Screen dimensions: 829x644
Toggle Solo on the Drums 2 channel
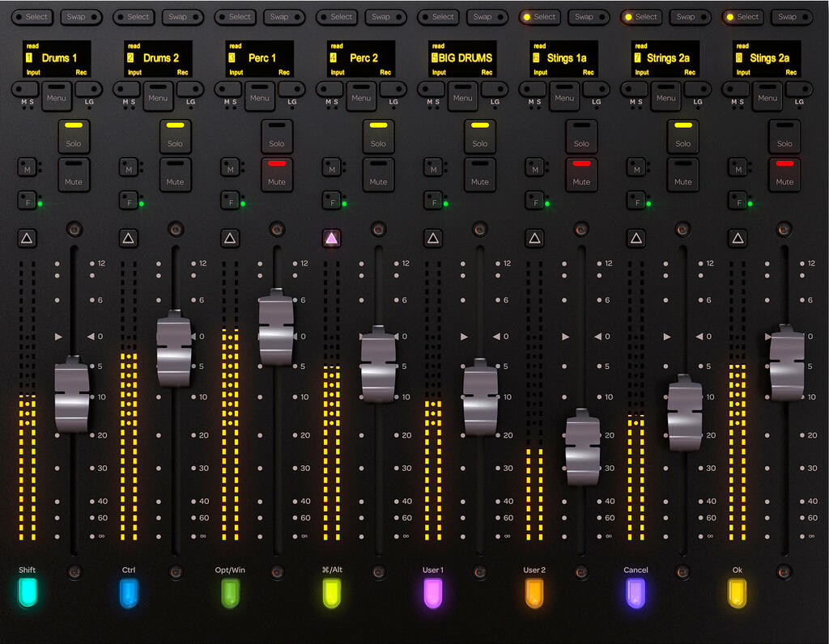(x=175, y=136)
